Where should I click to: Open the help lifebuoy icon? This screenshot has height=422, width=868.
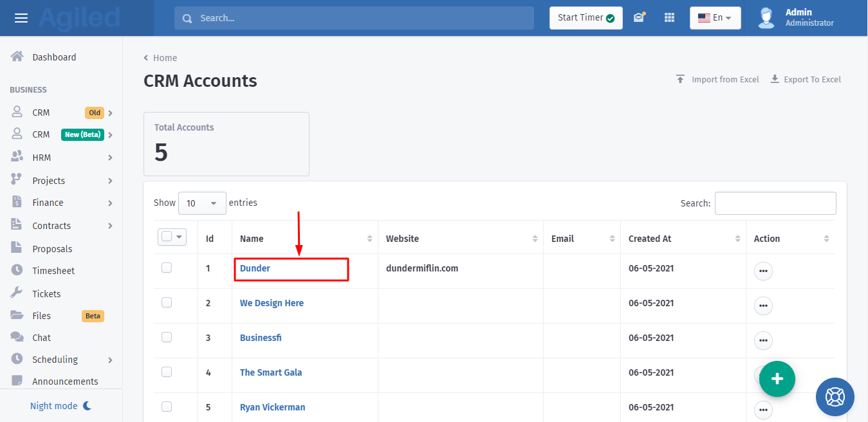[835, 397]
